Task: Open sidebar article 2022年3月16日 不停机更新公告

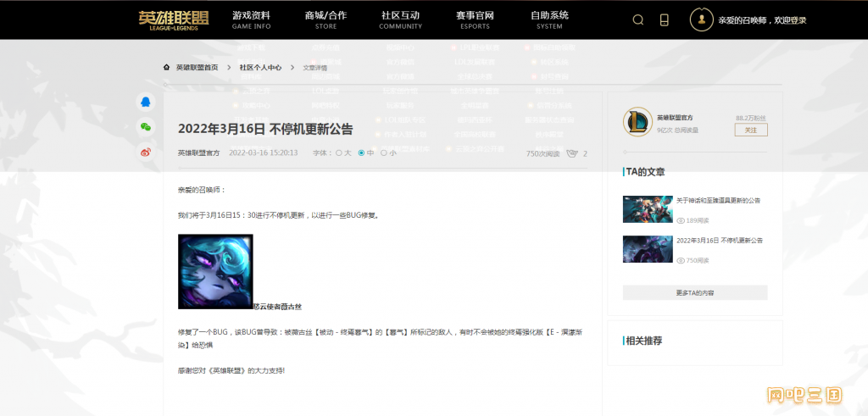Action: pos(720,240)
